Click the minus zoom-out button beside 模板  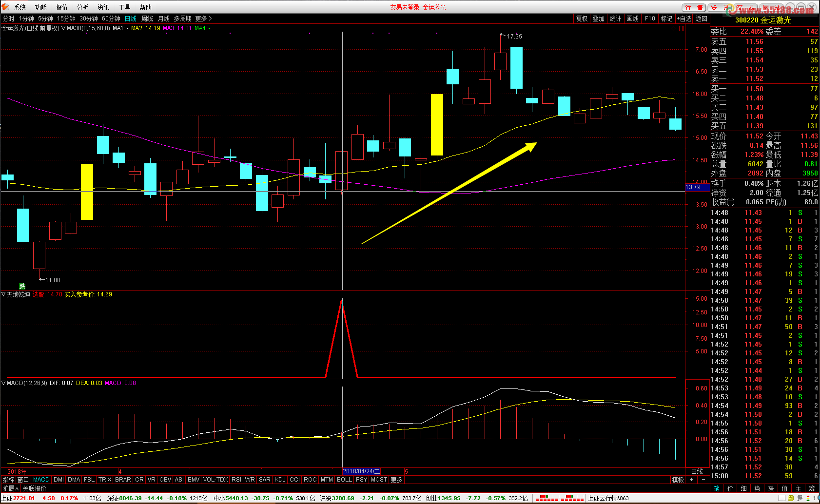(703, 480)
